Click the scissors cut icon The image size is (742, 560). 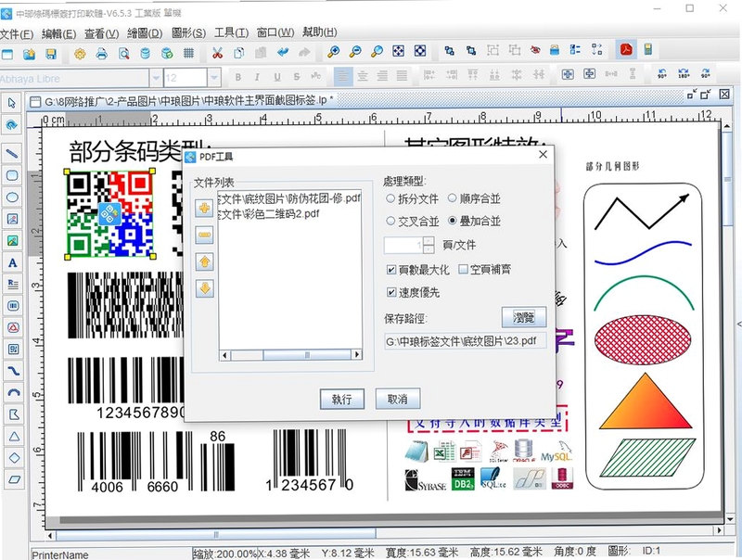217,53
